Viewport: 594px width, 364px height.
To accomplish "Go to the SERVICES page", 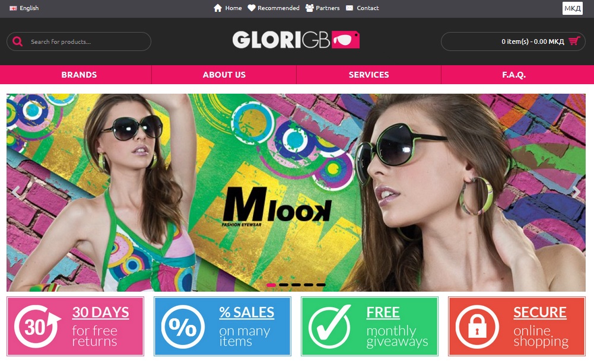I will 369,75.
